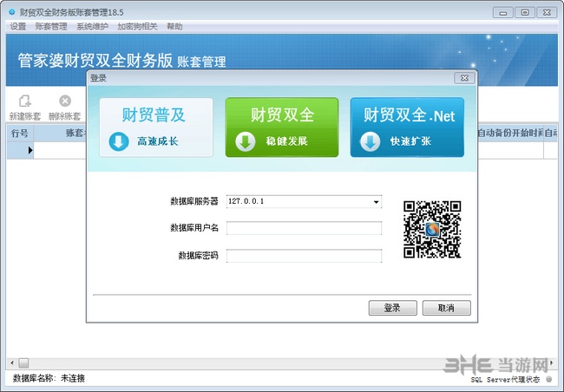
Task: Click the 登录 button
Action: tap(393, 308)
